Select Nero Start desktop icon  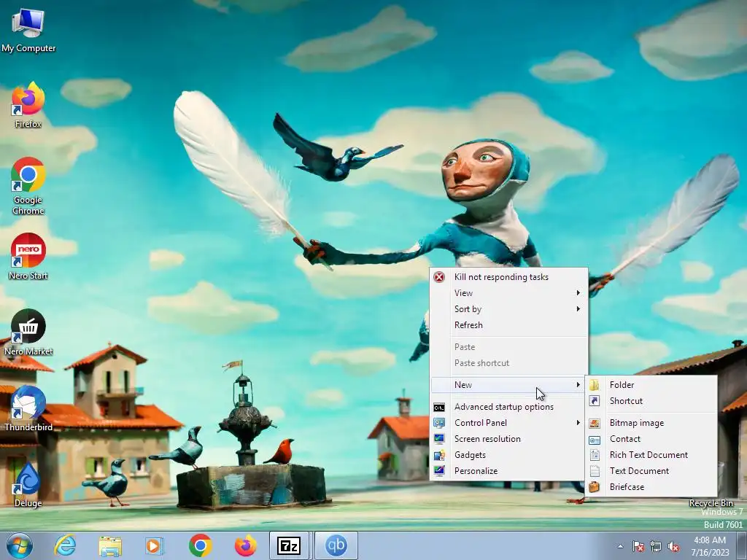click(28, 257)
